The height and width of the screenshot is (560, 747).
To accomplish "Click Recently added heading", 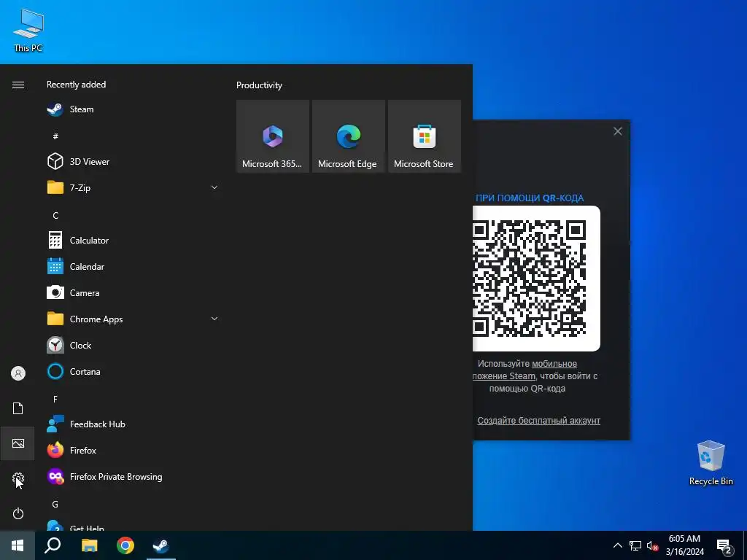I will (x=76, y=85).
